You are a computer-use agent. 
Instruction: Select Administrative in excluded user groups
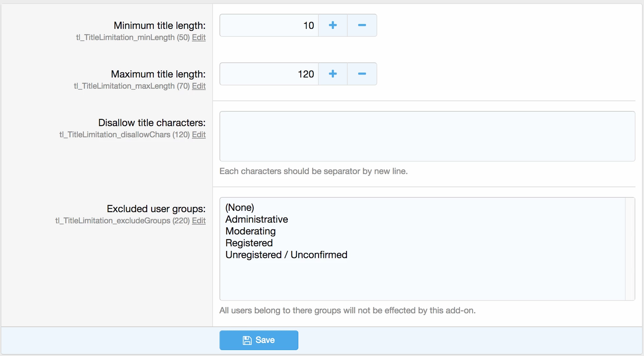pos(423,219)
